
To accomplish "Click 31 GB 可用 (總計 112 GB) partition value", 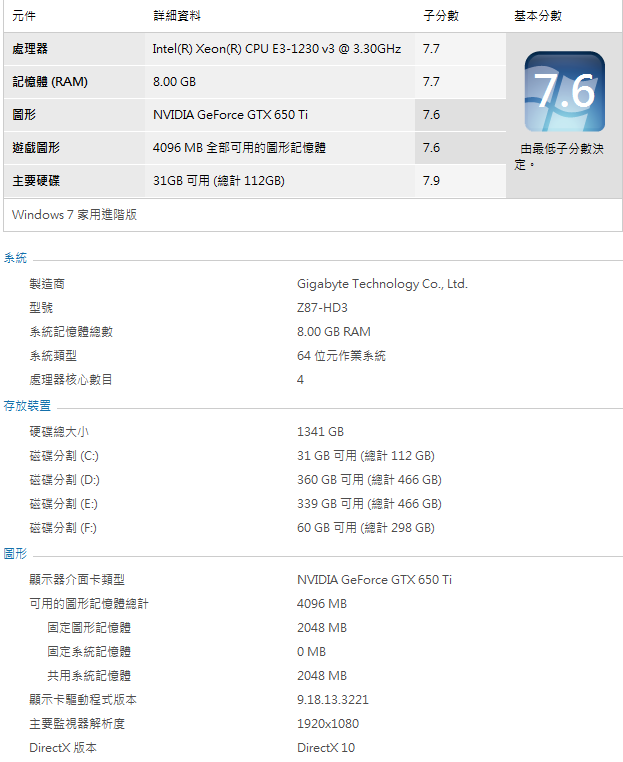I will click(x=366, y=456).
